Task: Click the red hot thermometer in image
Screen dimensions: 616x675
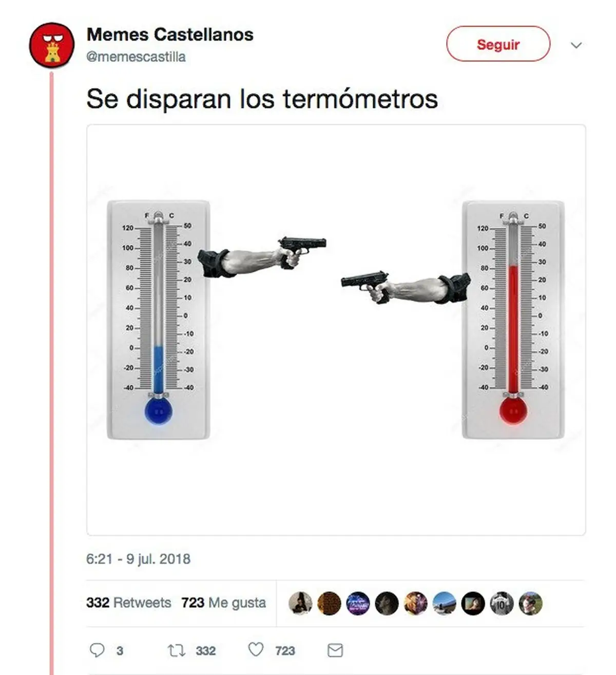Action: point(513,320)
